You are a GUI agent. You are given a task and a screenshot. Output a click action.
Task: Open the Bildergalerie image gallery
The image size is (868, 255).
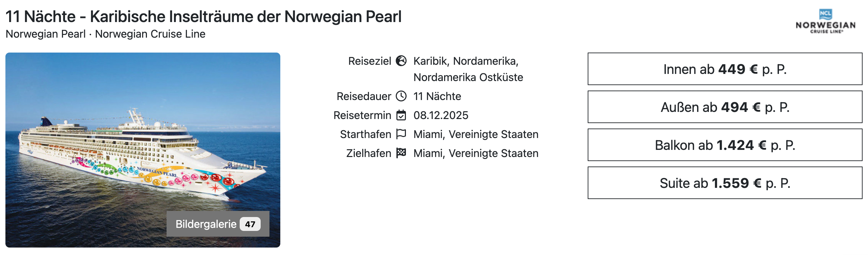pyautogui.click(x=205, y=224)
